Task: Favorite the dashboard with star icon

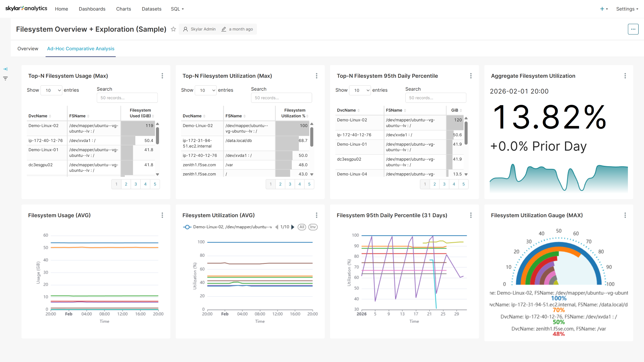Action: 173,29
